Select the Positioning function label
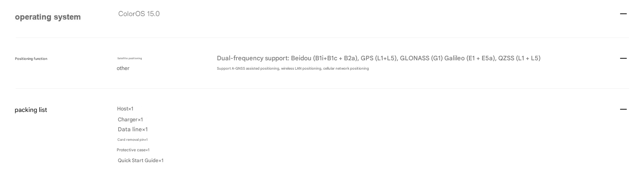This screenshot has height=179, width=644. (x=31, y=59)
